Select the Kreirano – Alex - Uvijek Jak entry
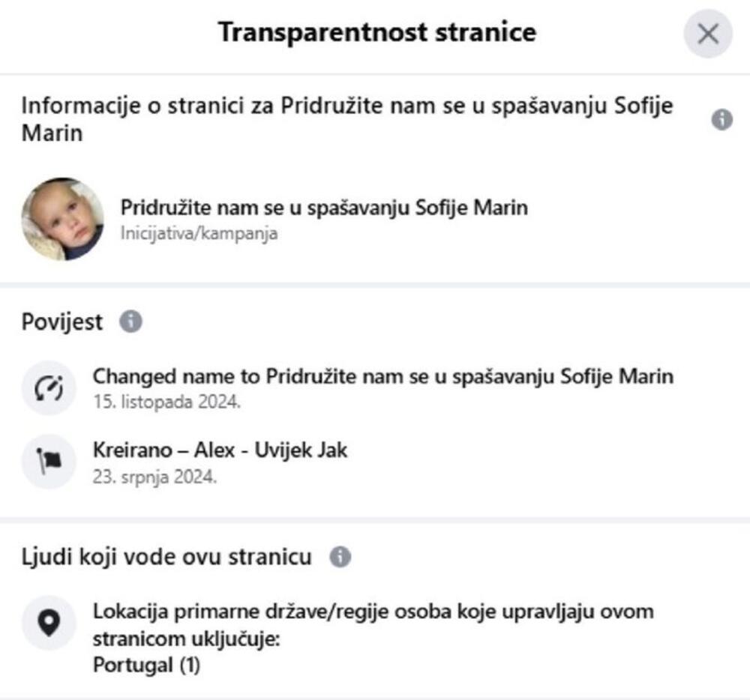The width and height of the screenshot is (750, 700). coord(220,450)
